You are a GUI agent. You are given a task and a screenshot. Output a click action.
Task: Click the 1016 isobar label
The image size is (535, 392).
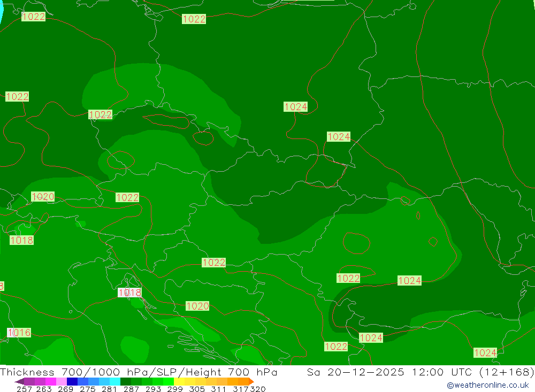coord(19,333)
